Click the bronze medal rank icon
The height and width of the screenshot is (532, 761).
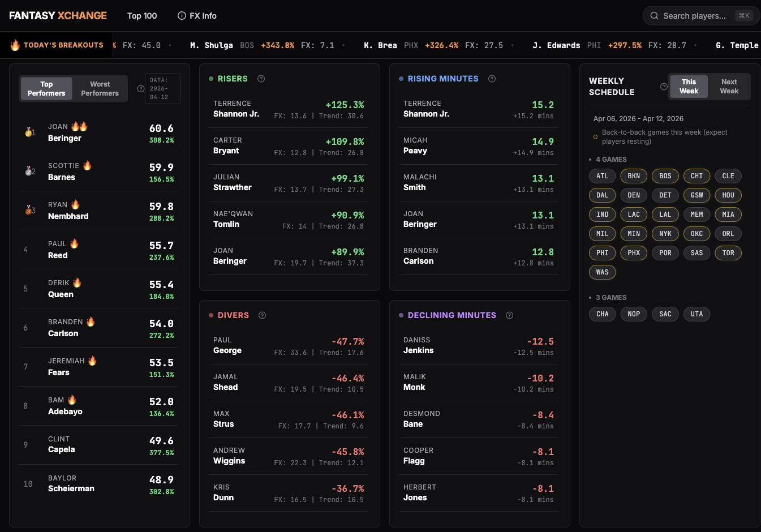(28, 210)
